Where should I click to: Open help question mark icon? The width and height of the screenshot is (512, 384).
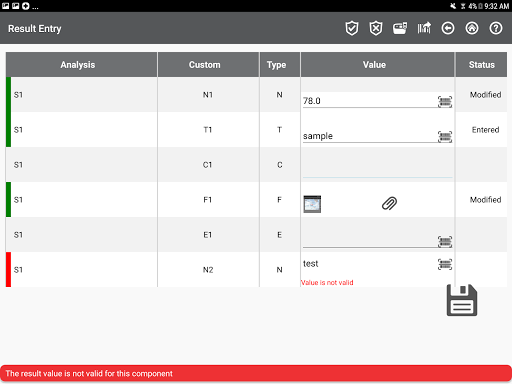point(496,28)
